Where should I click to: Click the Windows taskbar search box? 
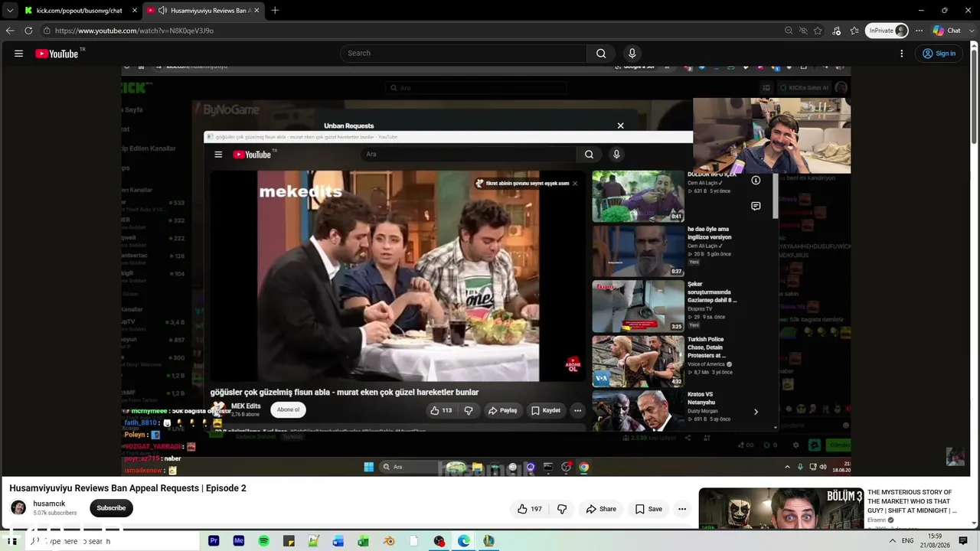point(113,541)
